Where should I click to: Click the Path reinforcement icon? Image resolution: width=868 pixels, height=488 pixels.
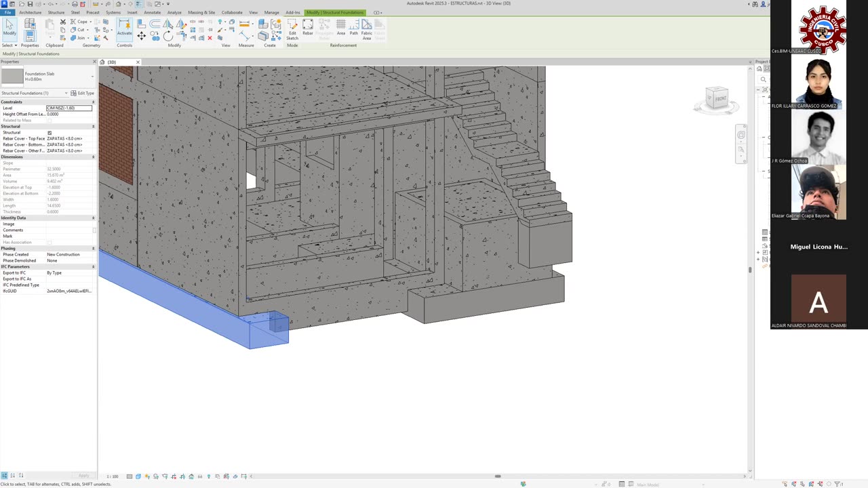coord(353,26)
